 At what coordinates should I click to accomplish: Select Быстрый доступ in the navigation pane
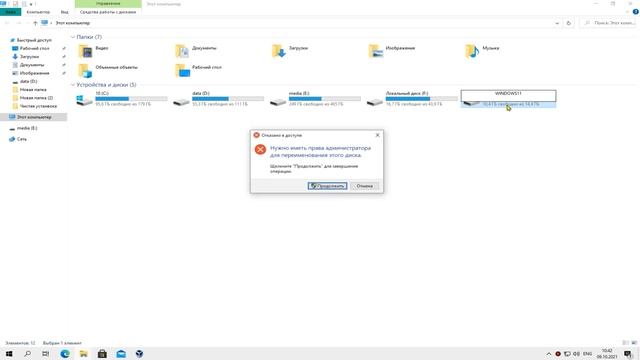coord(33,40)
